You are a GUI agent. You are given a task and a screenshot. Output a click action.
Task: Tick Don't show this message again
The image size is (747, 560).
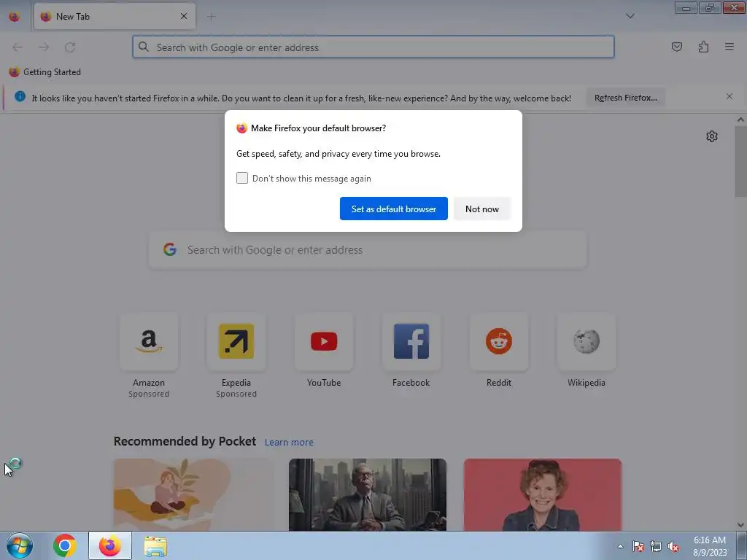coord(242,178)
